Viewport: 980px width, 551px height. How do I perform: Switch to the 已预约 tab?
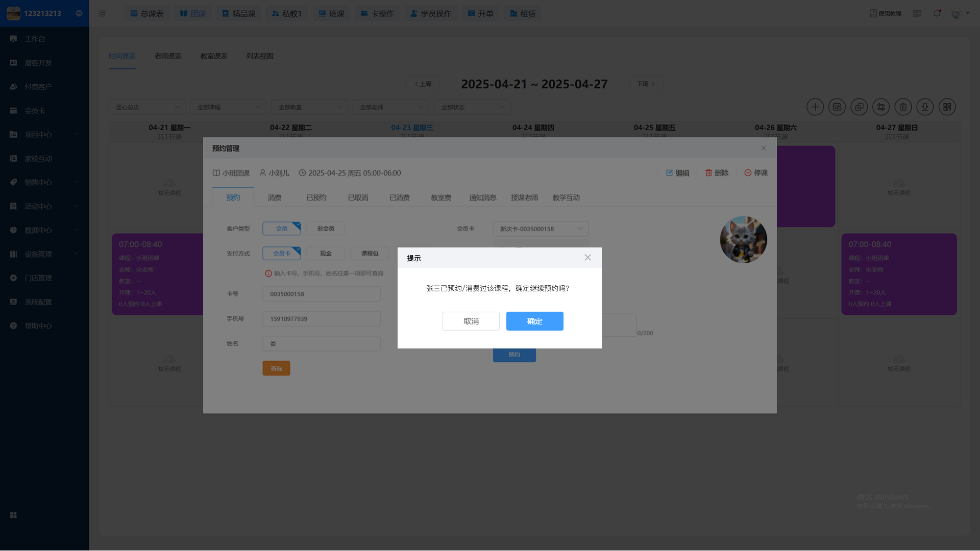pyautogui.click(x=316, y=197)
